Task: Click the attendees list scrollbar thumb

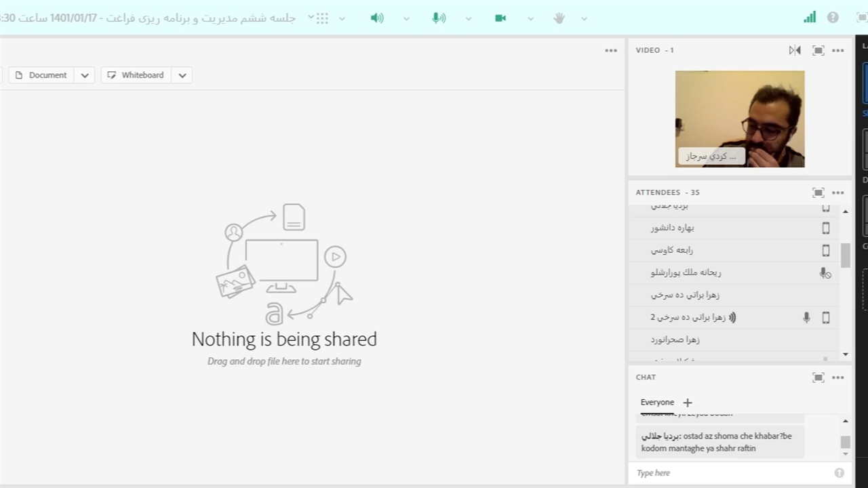Action: pyautogui.click(x=845, y=256)
